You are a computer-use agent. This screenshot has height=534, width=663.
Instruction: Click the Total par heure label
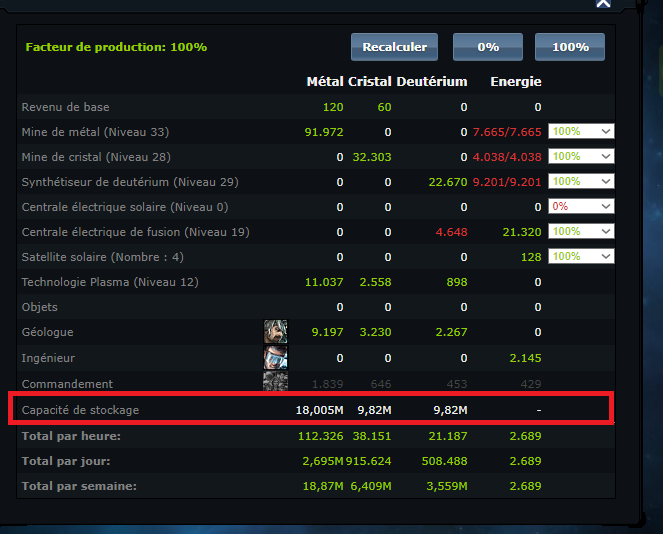click(71, 436)
